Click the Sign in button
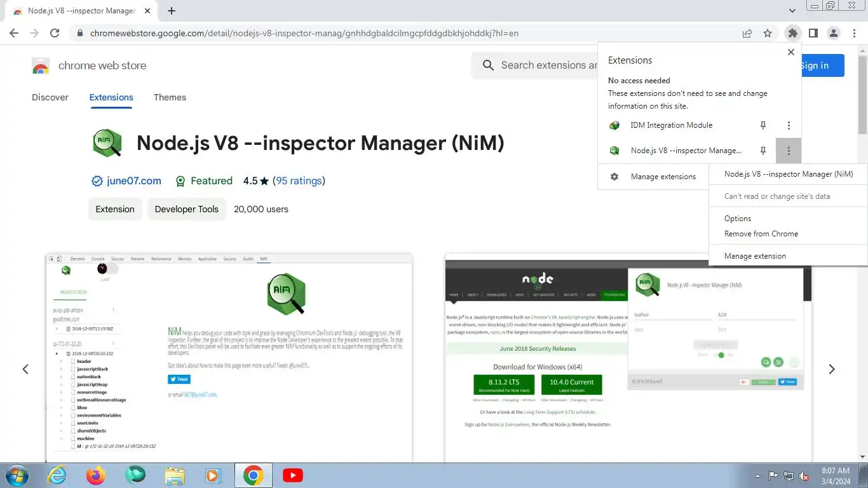Screen dimensions: 868x488 [822, 65]
